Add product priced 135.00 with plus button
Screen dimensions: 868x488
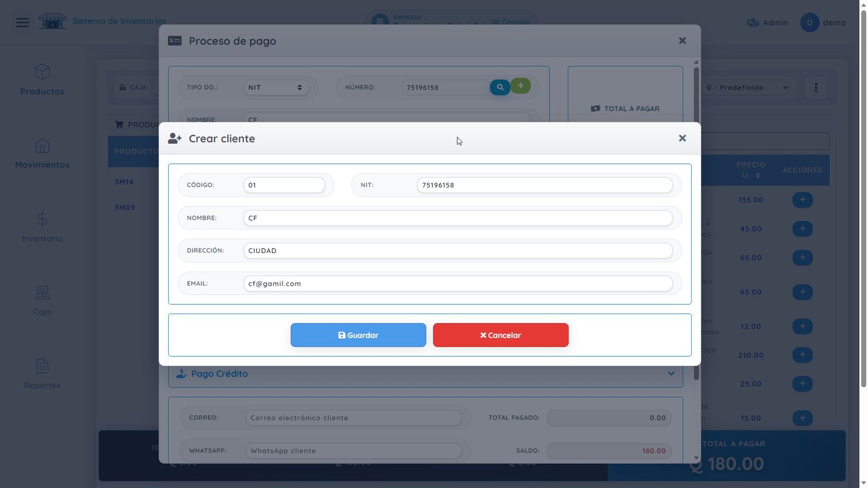[802, 200]
